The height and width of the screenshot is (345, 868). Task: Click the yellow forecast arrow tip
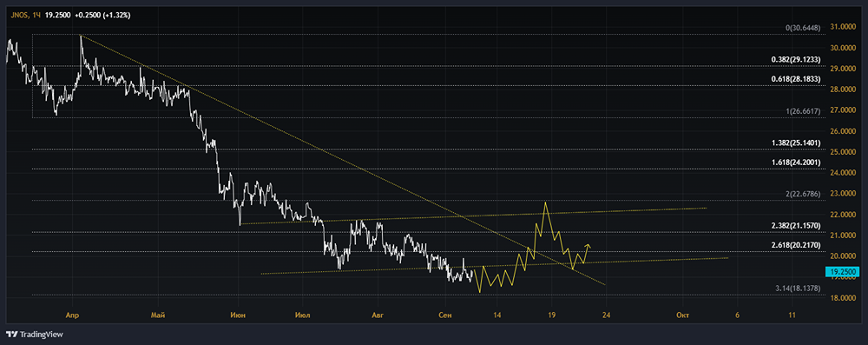(x=589, y=245)
